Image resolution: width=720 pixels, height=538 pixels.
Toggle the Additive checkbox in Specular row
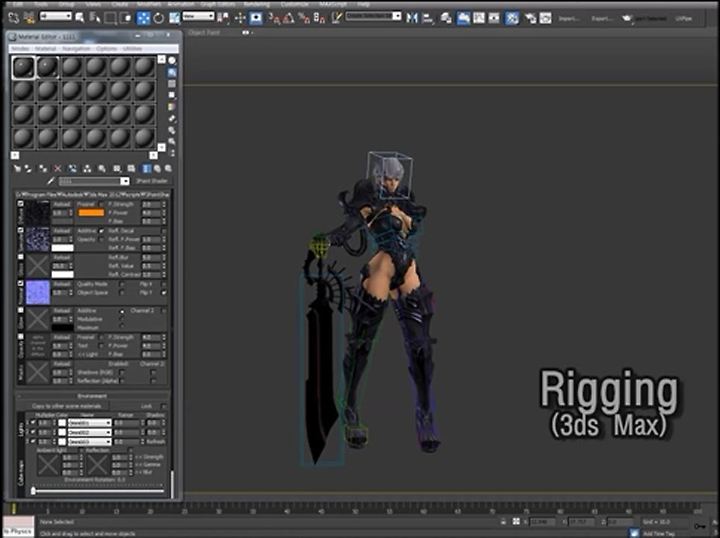coord(101,231)
